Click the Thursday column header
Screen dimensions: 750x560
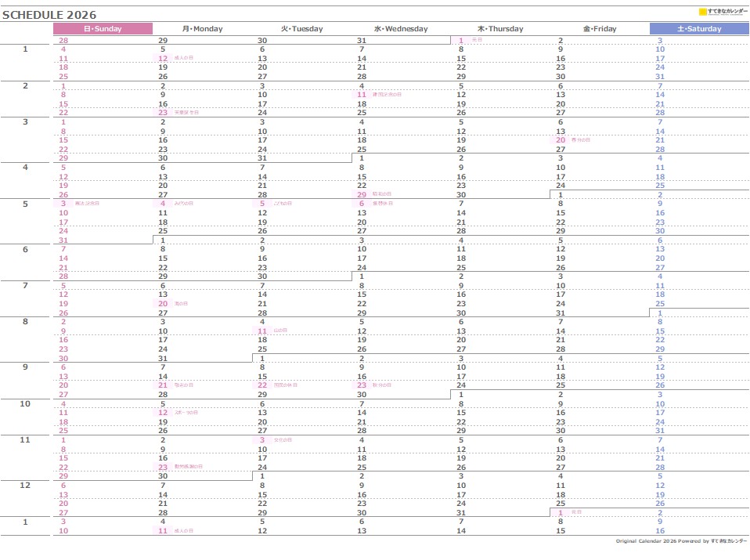pyautogui.click(x=500, y=29)
